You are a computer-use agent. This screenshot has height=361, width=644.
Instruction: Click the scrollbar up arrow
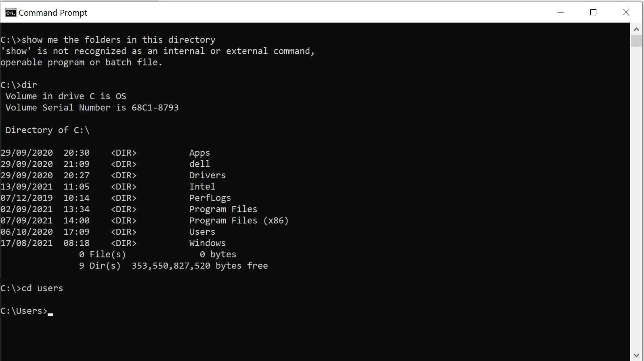pos(636,29)
